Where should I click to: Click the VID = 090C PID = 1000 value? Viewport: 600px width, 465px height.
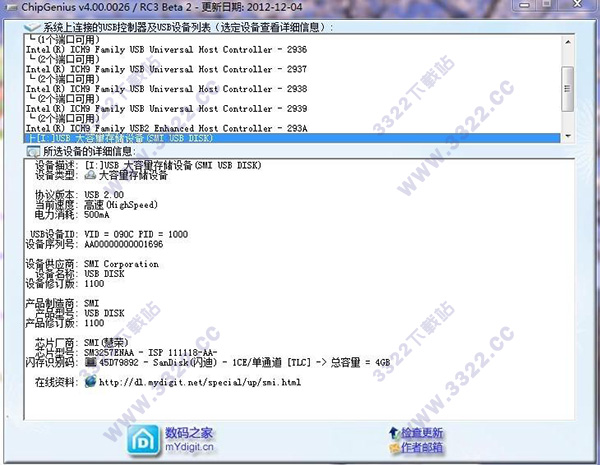136,234
